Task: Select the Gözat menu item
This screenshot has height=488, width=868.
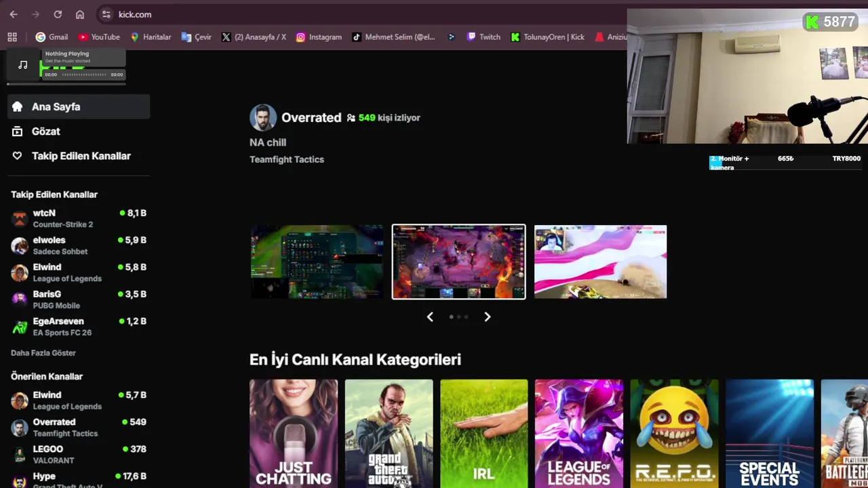Action: (x=79, y=131)
